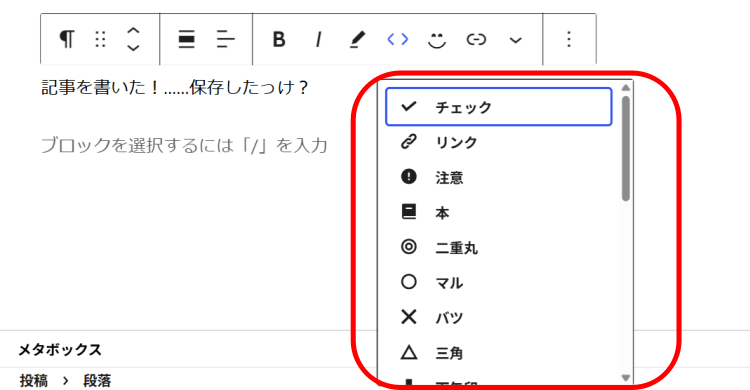Click the scroll up arrow in icon list

pyautogui.click(x=626, y=88)
